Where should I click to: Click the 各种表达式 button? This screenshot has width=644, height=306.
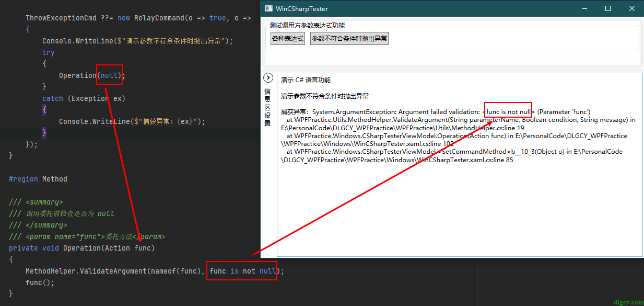pyautogui.click(x=288, y=39)
